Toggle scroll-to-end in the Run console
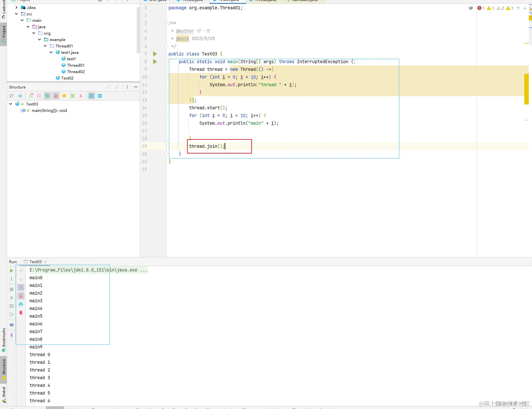 coord(21,296)
